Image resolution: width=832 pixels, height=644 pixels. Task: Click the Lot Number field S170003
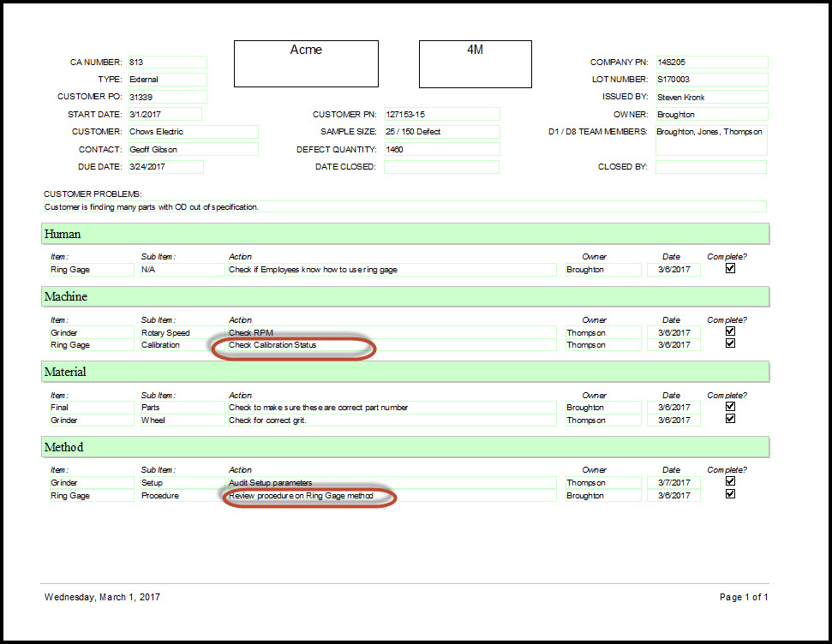click(x=711, y=80)
